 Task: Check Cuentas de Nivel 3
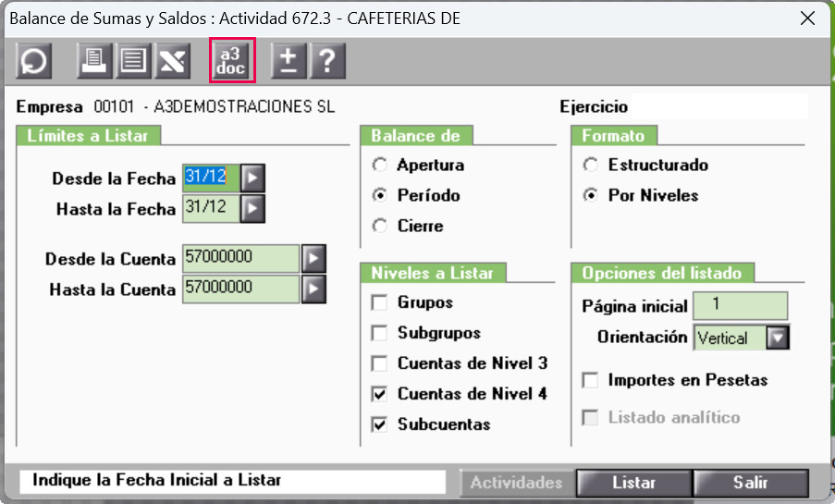(x=379, y=363)
